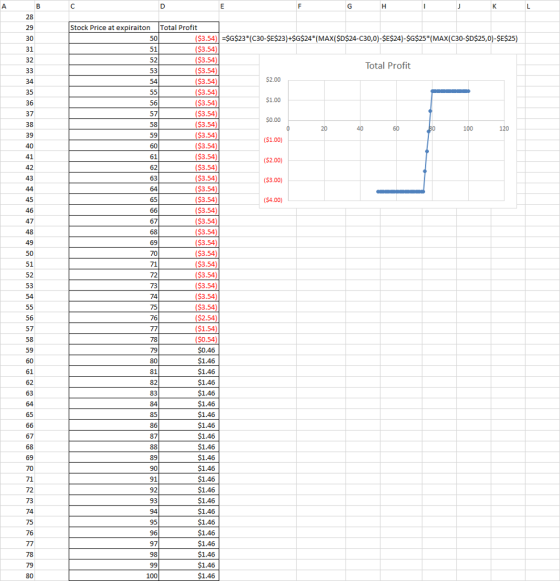Click the 'Stock Price at expiraiton' header cell
The image size is (560, 581).
tap(113, 27)
